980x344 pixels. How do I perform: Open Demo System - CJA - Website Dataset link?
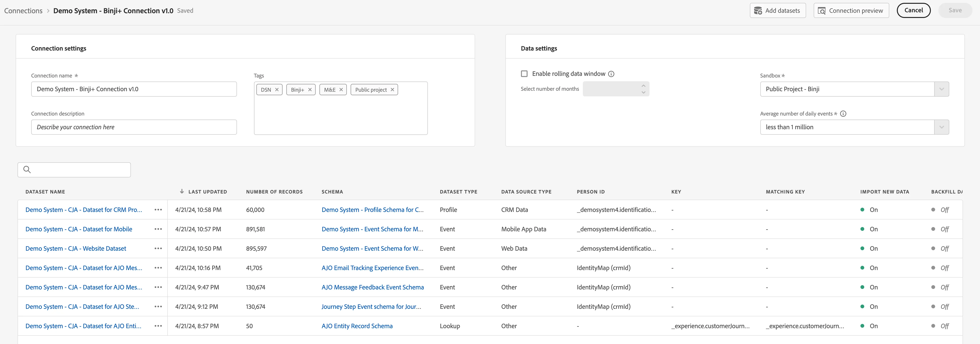coord(76,249)
